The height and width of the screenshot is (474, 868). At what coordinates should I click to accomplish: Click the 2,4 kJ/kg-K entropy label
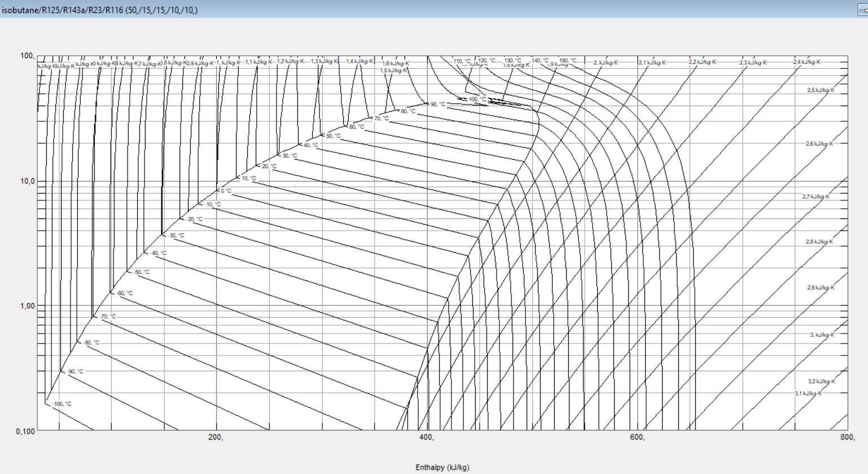pos(807,62)
